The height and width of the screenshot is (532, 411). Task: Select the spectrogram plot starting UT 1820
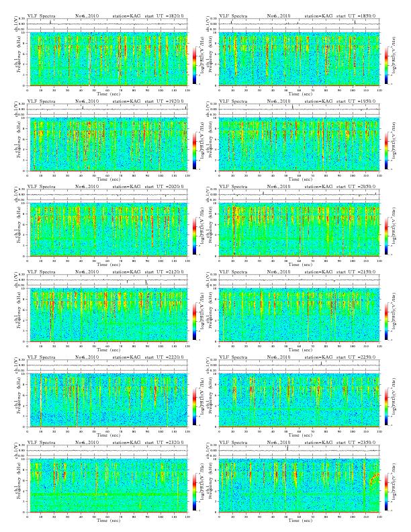(x=107, y=59)
